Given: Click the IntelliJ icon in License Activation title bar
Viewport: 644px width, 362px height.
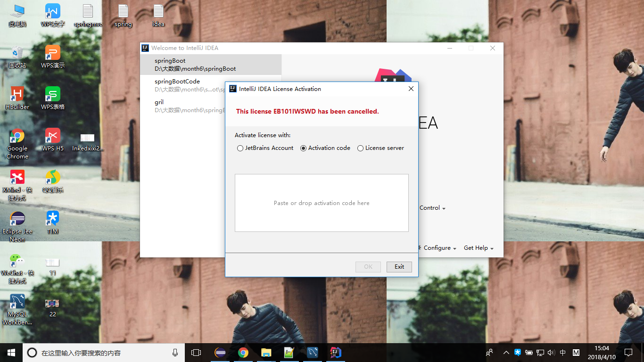Looking at the screenshot, I should [232, 89].
